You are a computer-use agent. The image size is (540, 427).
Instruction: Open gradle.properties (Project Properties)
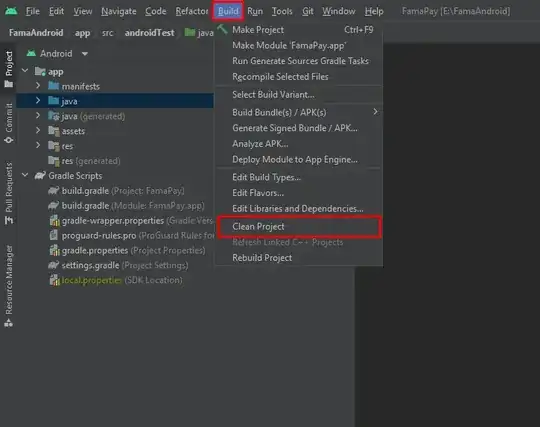pos(127,250)
